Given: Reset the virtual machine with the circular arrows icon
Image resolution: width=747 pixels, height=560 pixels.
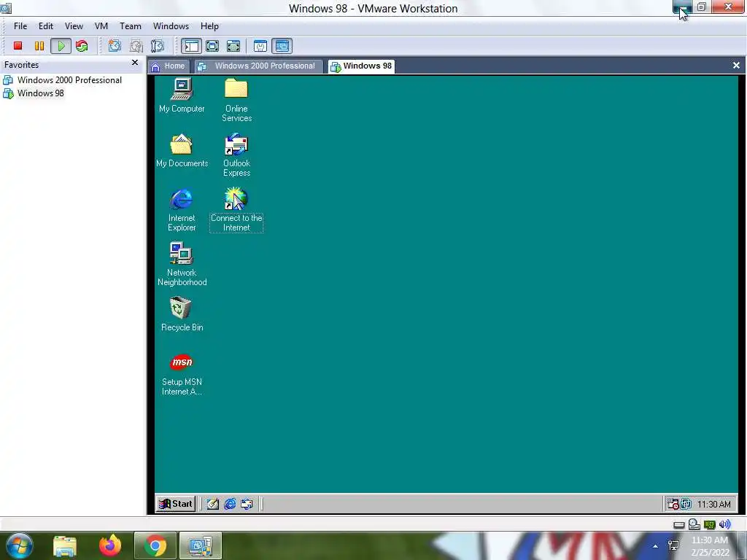Looking at the screenshot, I should pyautogui.click(x=82, y=46).
